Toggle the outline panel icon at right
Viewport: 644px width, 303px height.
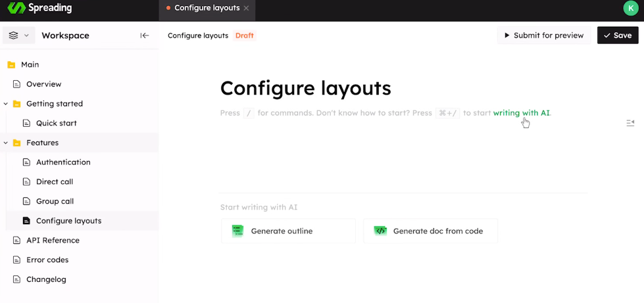[x=630, y=123]
